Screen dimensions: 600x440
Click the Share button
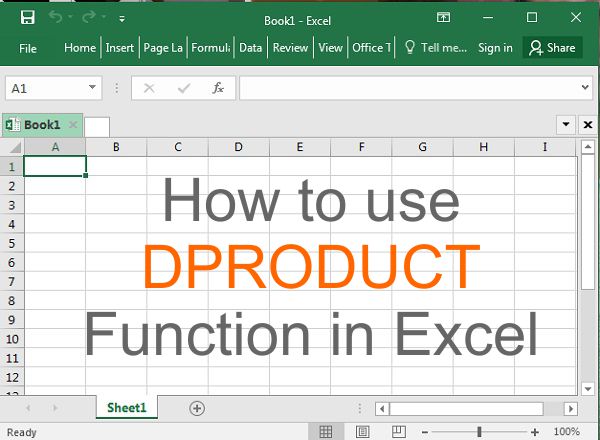[x=552, y=48]
